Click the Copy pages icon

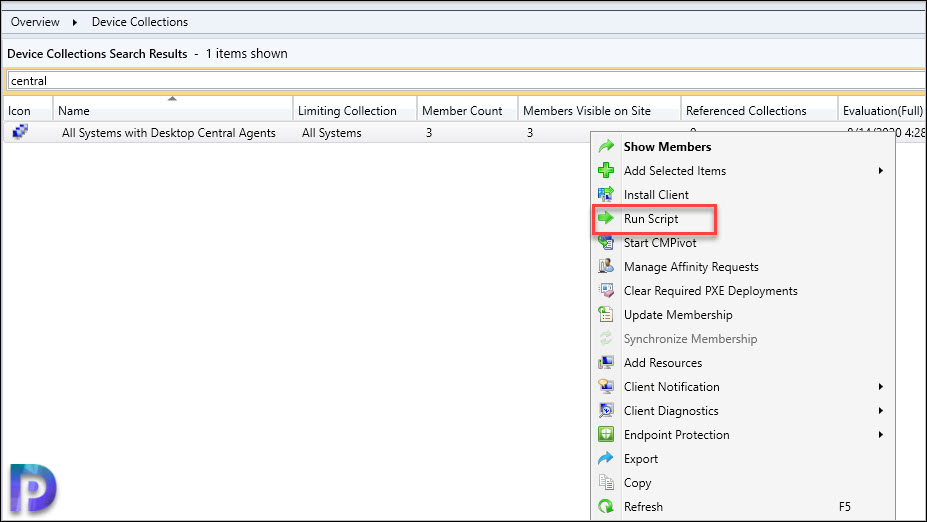pos(606,483)
